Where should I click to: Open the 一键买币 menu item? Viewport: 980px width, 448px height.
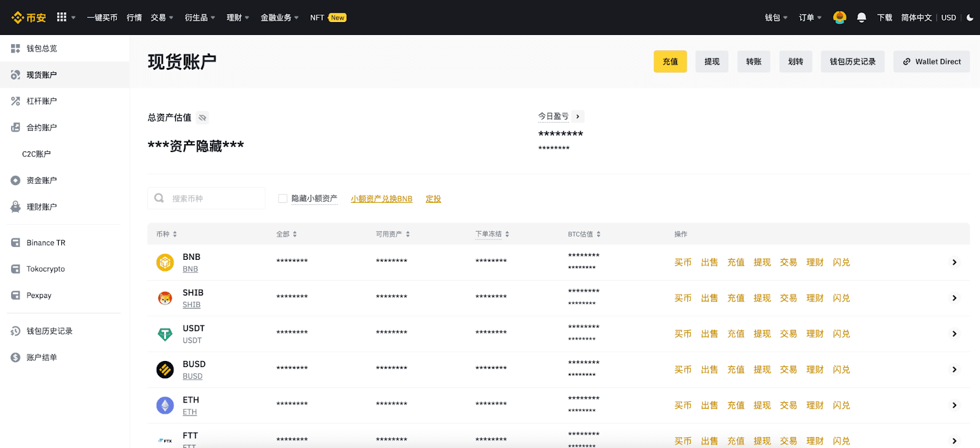point(102,18)
